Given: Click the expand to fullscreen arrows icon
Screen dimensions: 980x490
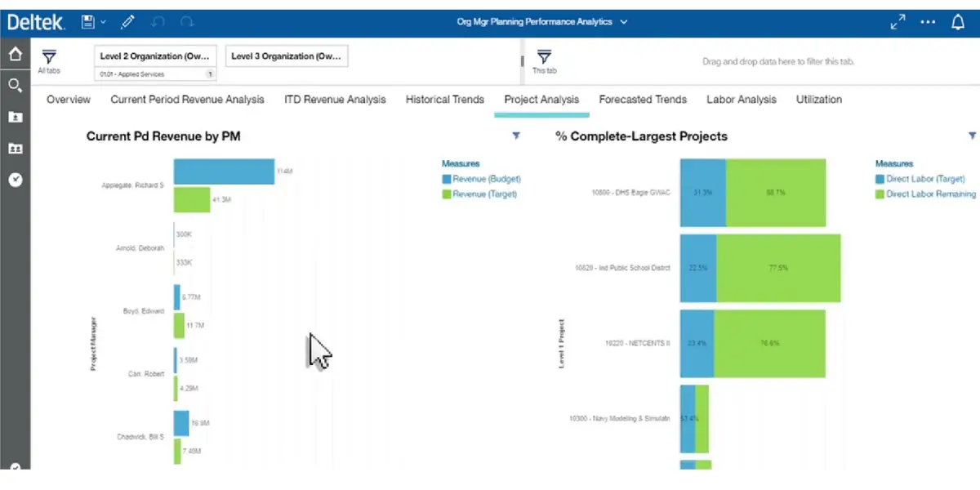Looking at the screenshot, I should (898, 23).
